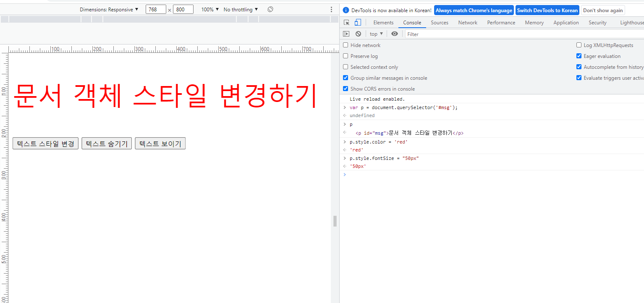Viewport: 644px width, 303px height.
Task: Open the Dimensions: Responsive dropdown
Action: tap(109, 9)
